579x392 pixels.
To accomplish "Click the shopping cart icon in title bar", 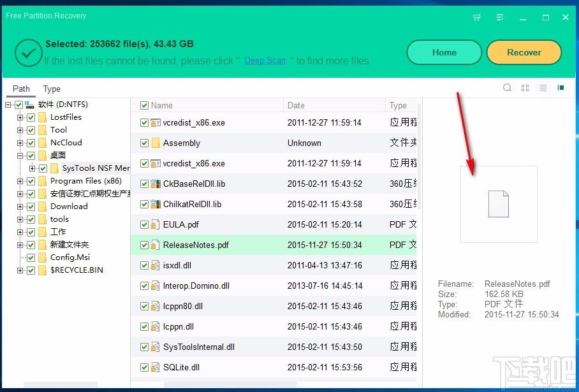I will point(476,17).
